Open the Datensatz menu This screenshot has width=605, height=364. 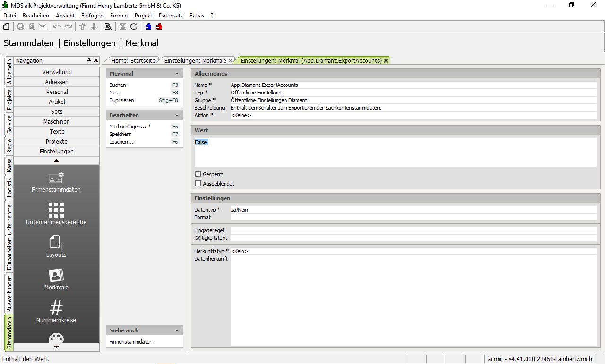pos(171,16)
